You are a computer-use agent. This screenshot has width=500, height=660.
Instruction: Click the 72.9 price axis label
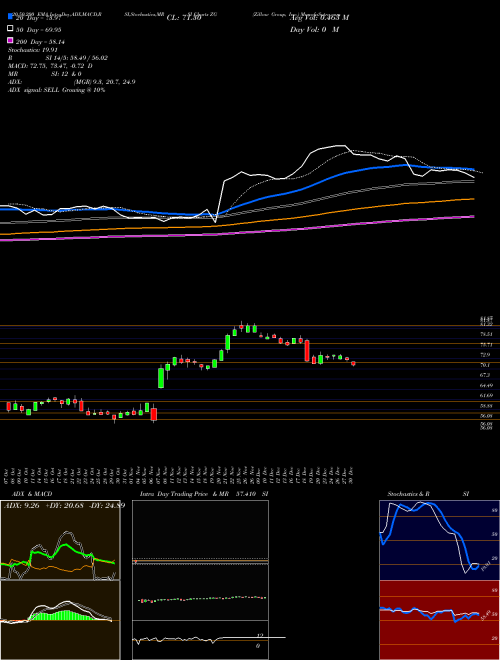pyautogui.click(x=486, y=355)
